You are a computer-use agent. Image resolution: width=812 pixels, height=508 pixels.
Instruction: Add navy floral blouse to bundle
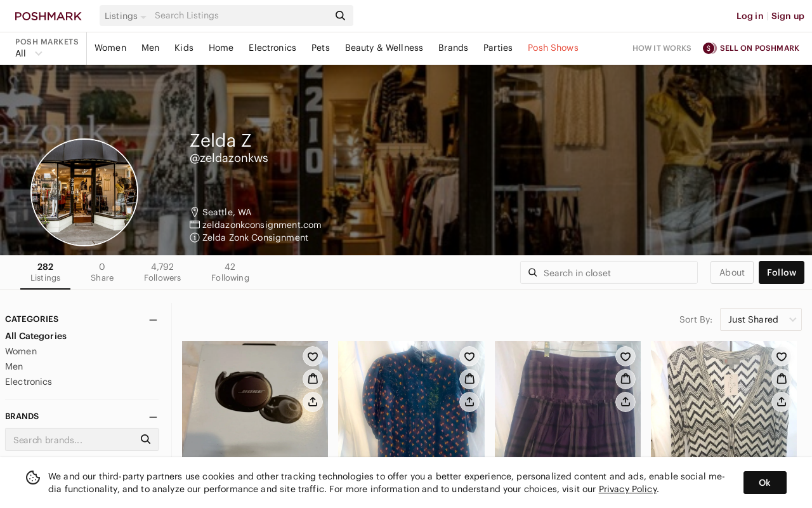click(469, 379)
